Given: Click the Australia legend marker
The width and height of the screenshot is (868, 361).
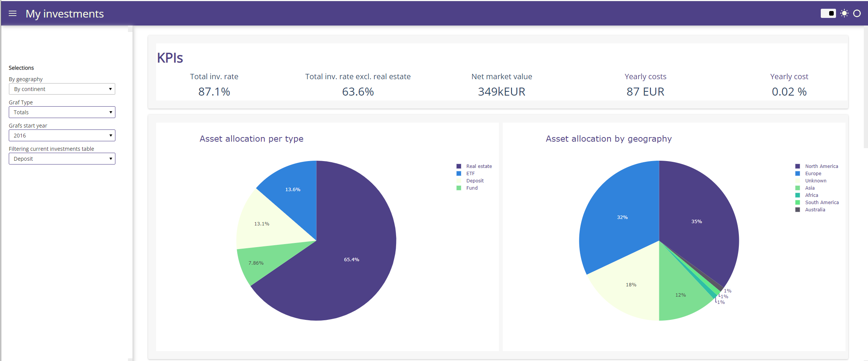Looking at the screenshot, I should [x=797, y=209].
